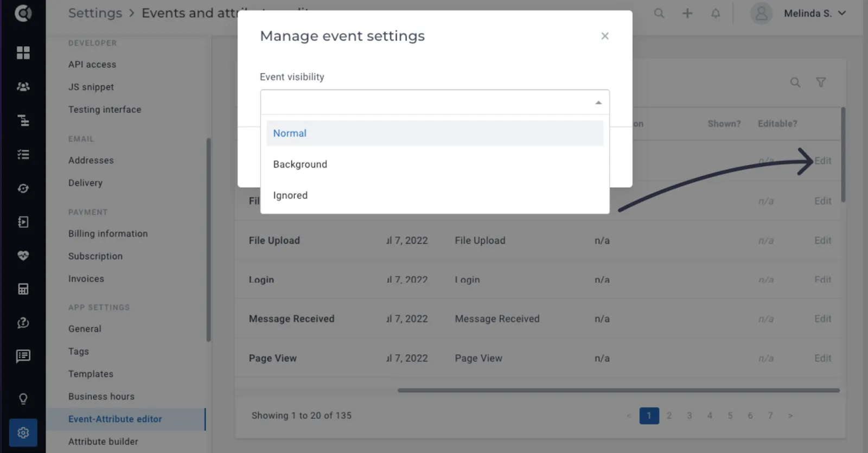This screenshot has width=868, height=453.
Task: Open JS snippet settings
Action: [91, 87]
